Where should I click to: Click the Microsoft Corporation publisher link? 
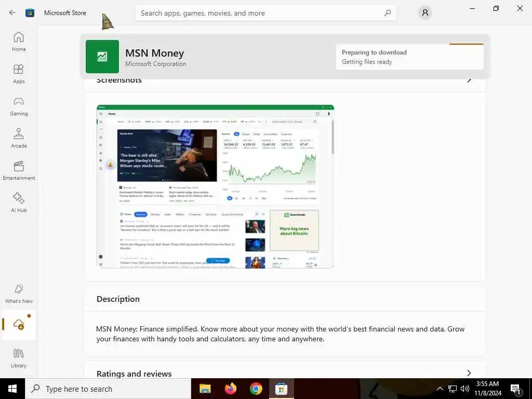(x=155, y=64)
